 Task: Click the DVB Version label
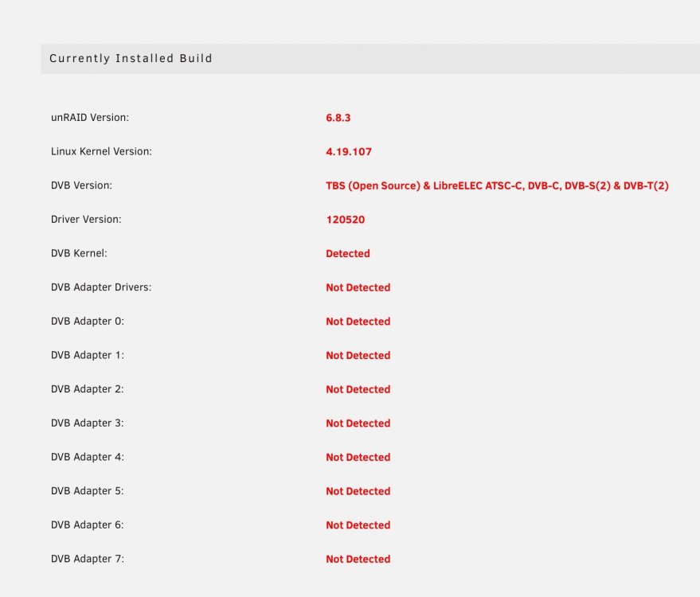(81, 185)
